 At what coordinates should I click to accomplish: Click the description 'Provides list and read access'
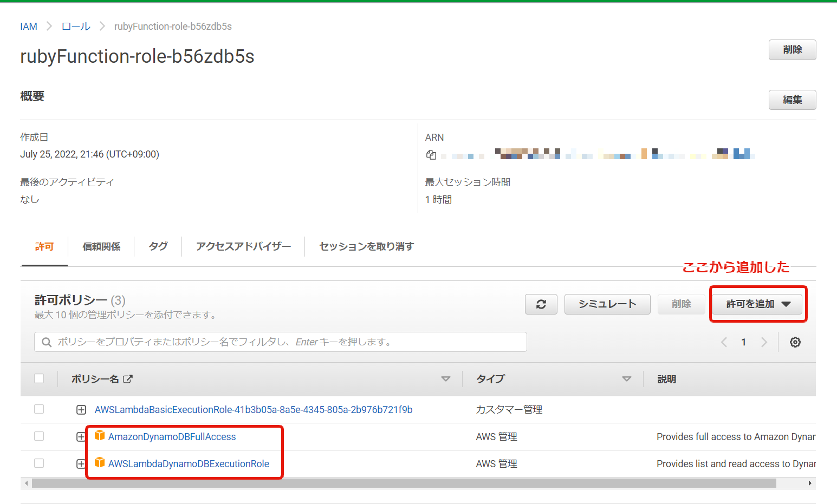click(736, 464)
